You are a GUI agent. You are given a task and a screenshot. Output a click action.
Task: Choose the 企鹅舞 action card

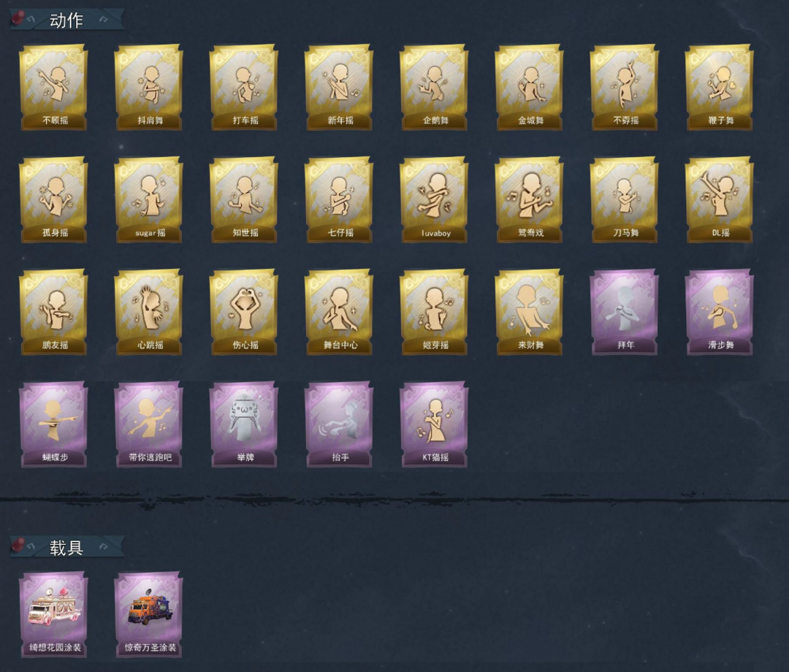coord(434,88)
